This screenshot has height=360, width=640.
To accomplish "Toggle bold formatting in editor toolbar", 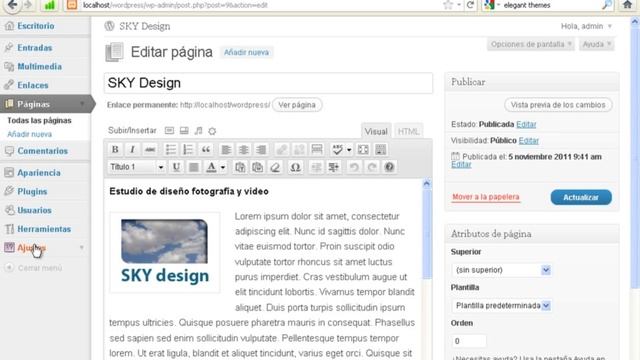I will 115,149.
